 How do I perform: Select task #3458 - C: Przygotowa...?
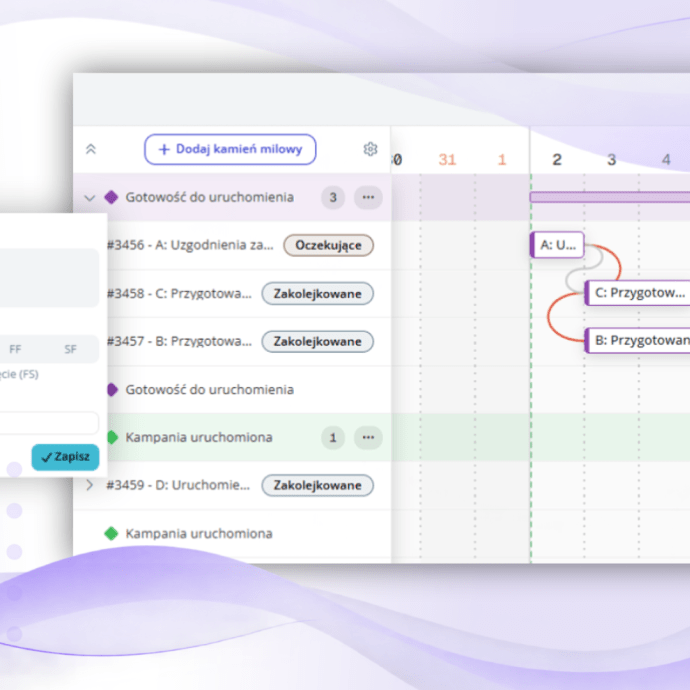[x=180, y=294]
